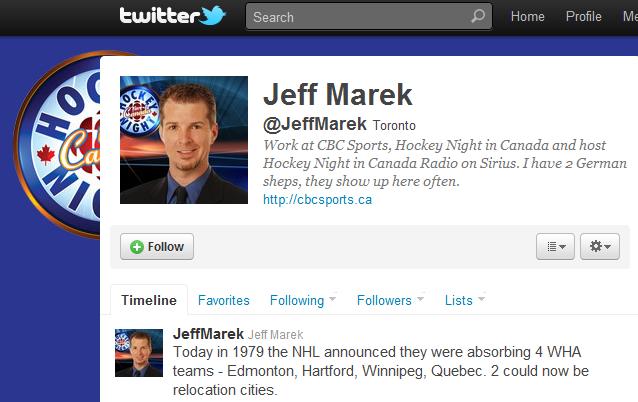
Task: Switch to the Favorites tab
Action: coord(223,300)
